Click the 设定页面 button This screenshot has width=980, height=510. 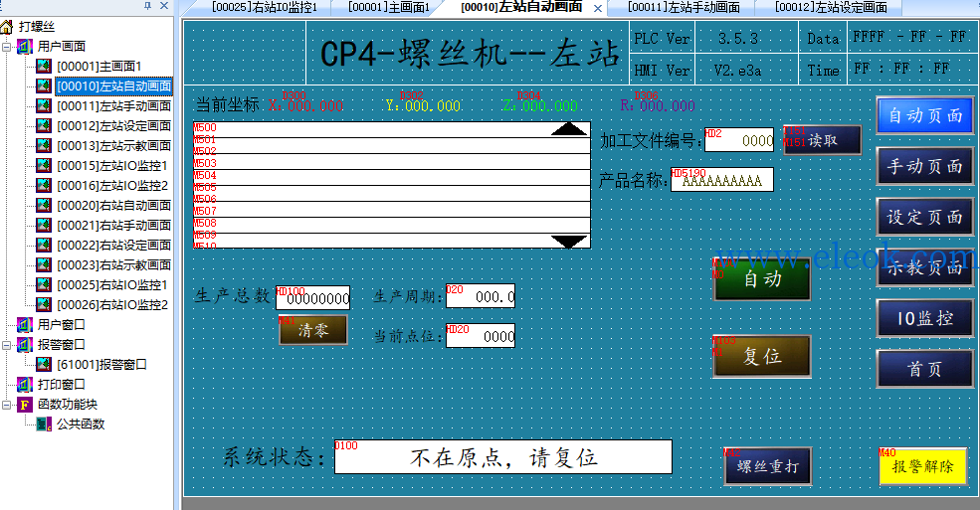925,217
